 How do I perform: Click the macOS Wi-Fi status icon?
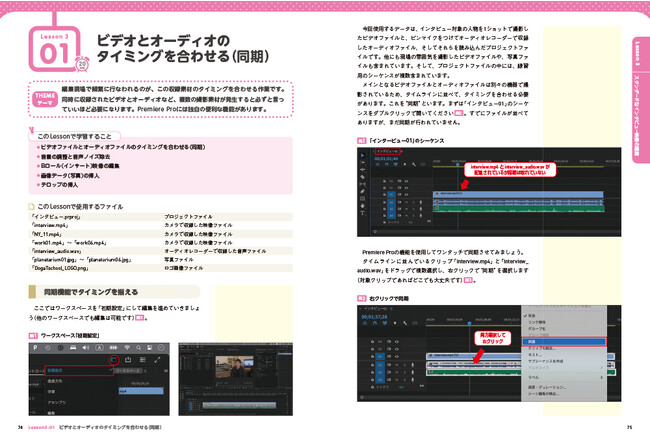[x=127, y=348]
